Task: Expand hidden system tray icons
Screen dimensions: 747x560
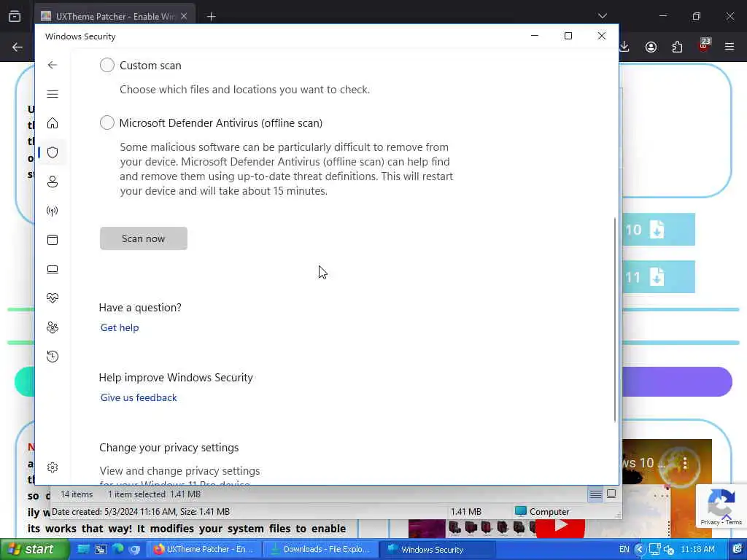Action: click(639, 549)
